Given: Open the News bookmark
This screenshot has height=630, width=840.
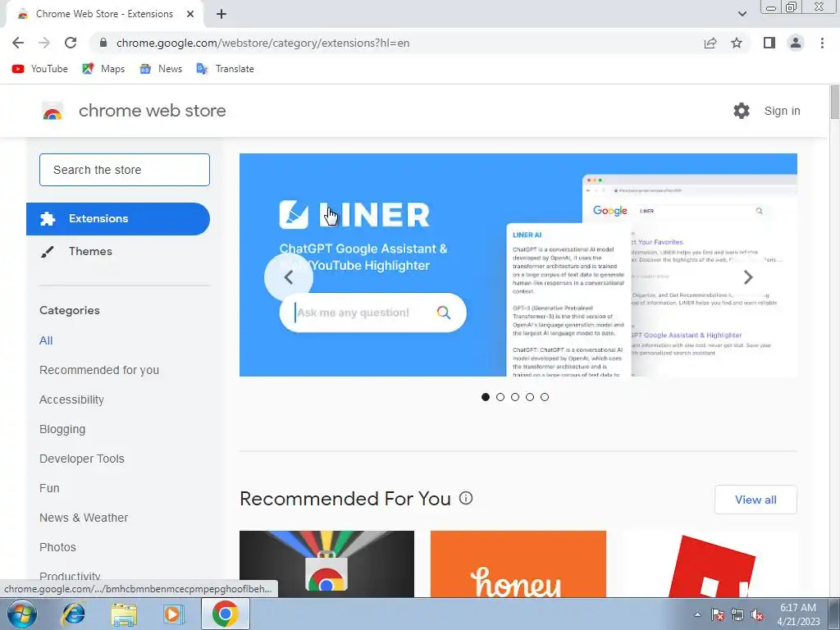Looking at the screenshot, I should coord(161,69).
